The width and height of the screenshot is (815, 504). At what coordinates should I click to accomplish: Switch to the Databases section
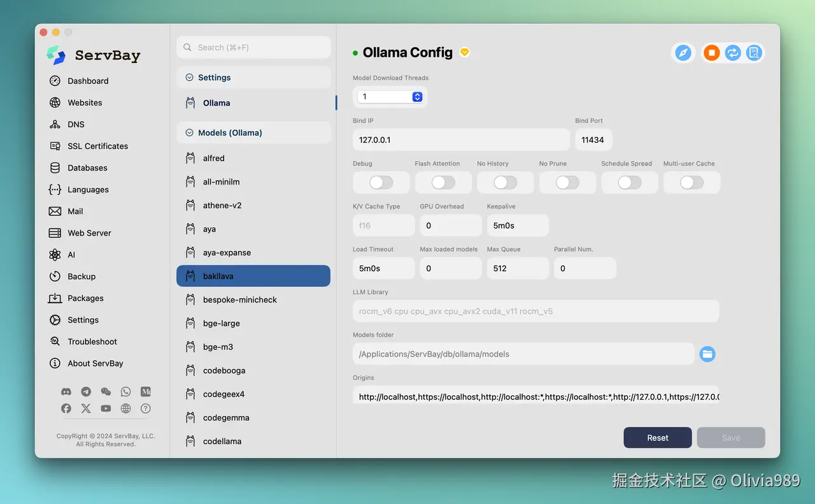click(x=87, y=168)
